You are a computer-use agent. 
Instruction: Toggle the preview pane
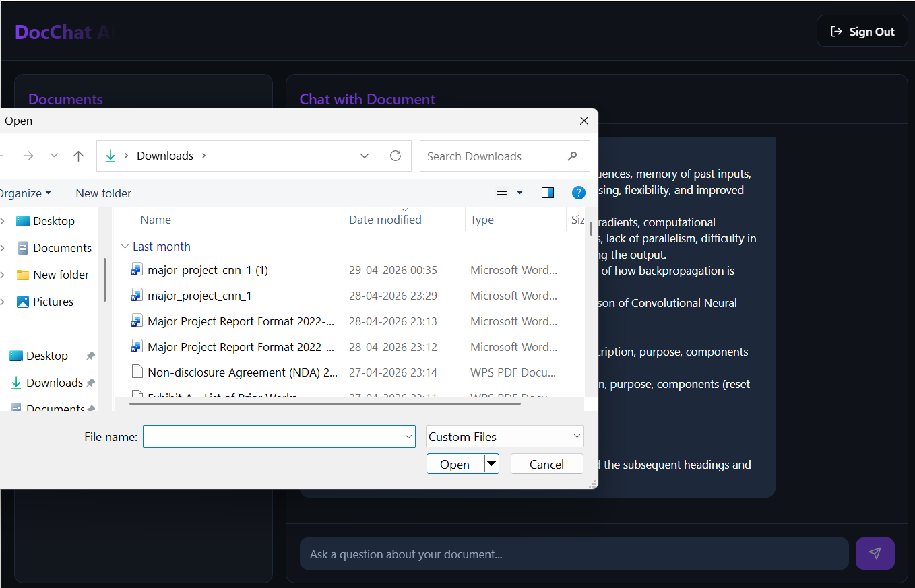(548, 193)
